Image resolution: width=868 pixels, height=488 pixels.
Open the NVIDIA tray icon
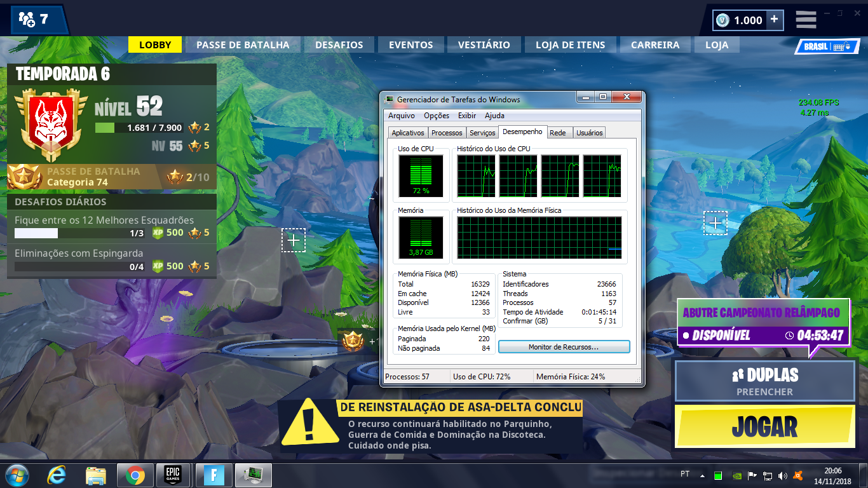click(x=736, y=475)
